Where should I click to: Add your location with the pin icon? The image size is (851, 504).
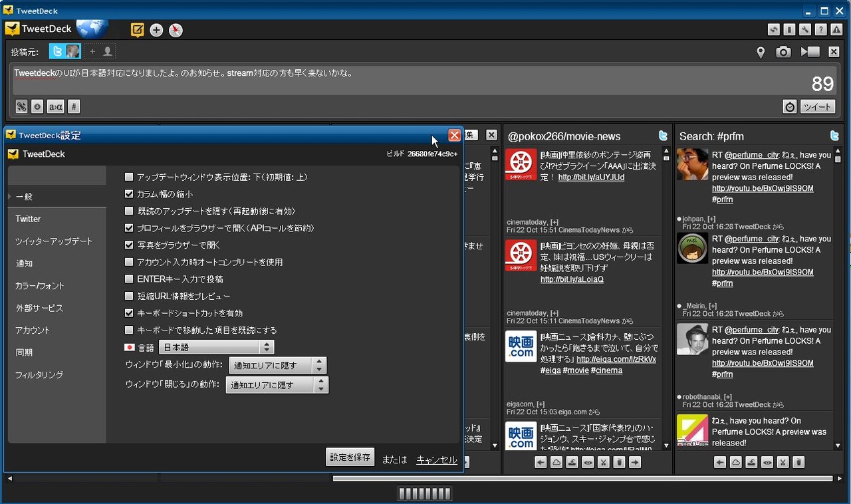tap(760, 51)
